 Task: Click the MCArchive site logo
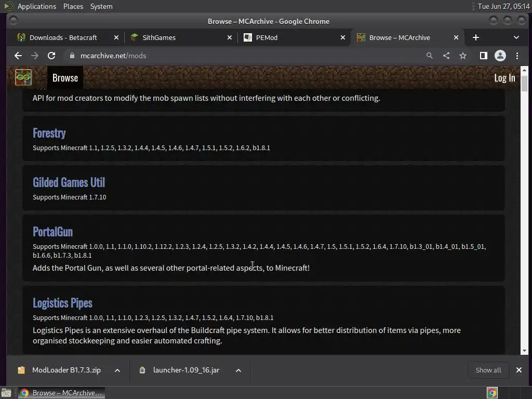[23, 77]
